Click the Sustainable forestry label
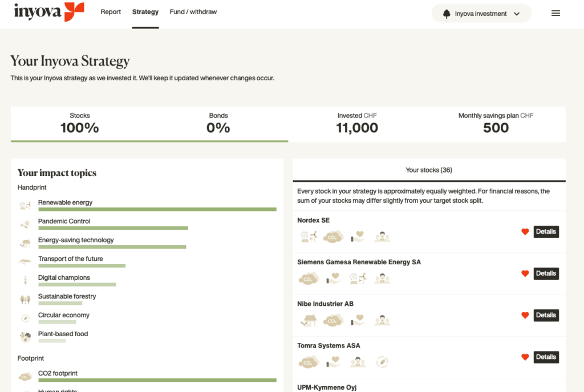Image resolution: width=584 pixels, height=392 pixels. 67,296
